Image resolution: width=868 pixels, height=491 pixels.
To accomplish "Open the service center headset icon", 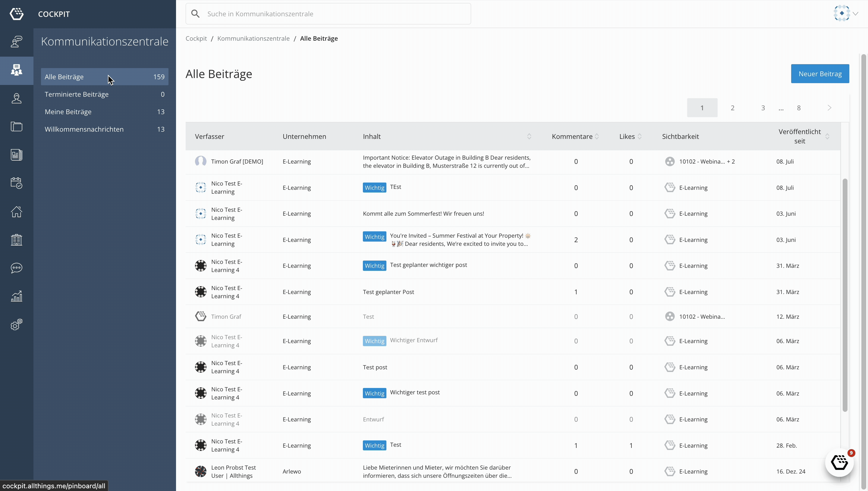I will (16, 42).
